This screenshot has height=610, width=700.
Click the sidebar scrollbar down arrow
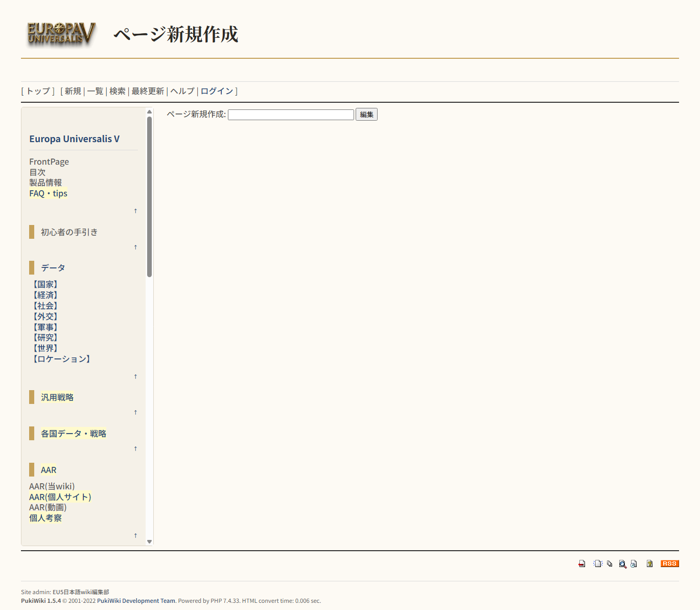tap(149, 541)
